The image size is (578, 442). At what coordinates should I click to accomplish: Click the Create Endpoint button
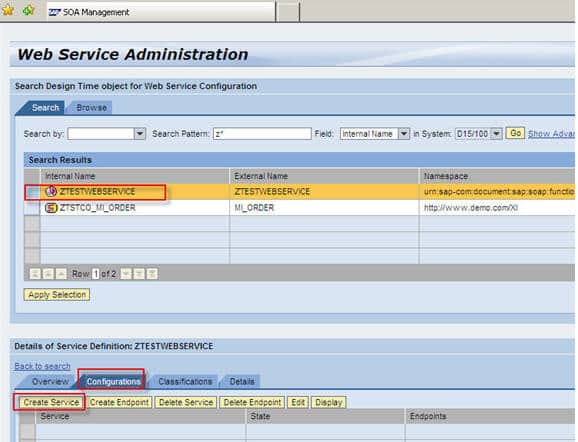119,402
